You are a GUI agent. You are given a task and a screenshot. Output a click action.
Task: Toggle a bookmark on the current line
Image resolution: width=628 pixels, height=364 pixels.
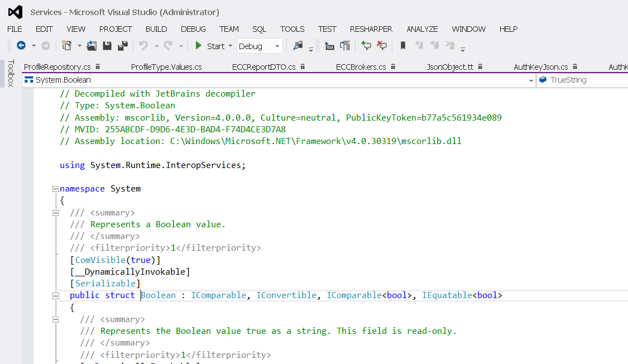click(x=403, y=46)
